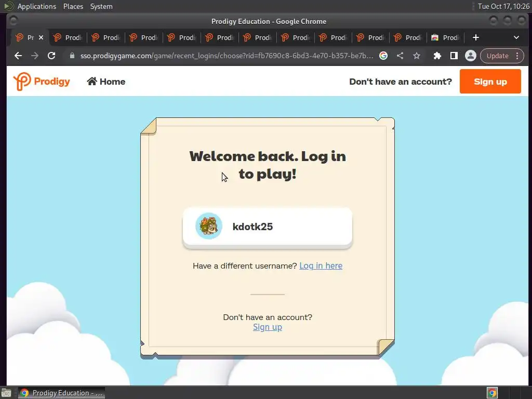Click the Google icon in address bar
Screen dimensions: 532x399
383,56
